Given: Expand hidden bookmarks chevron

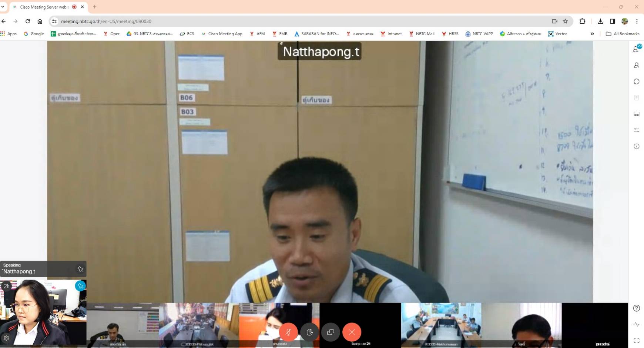Looking at the screenshot, I should pyautogui.click(x=592, y=34).
